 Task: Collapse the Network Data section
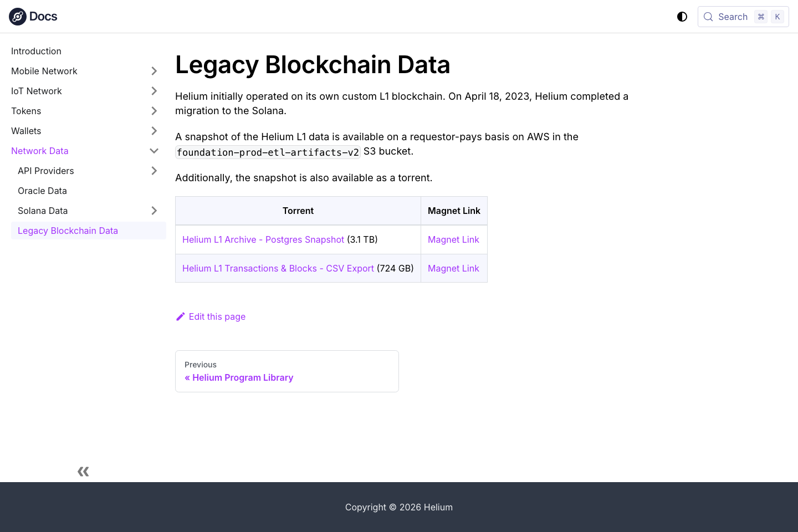point(154,151)
